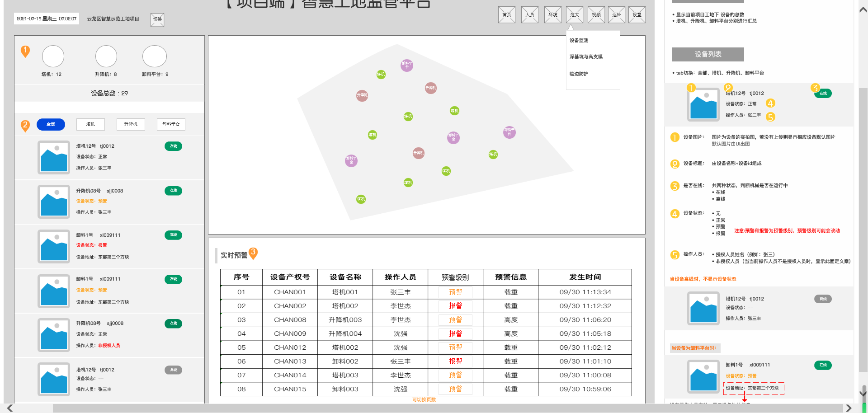The image size is (868, 413).
Task: Click the 设备总数 : 29 summary text
Action: pos(109,93)
